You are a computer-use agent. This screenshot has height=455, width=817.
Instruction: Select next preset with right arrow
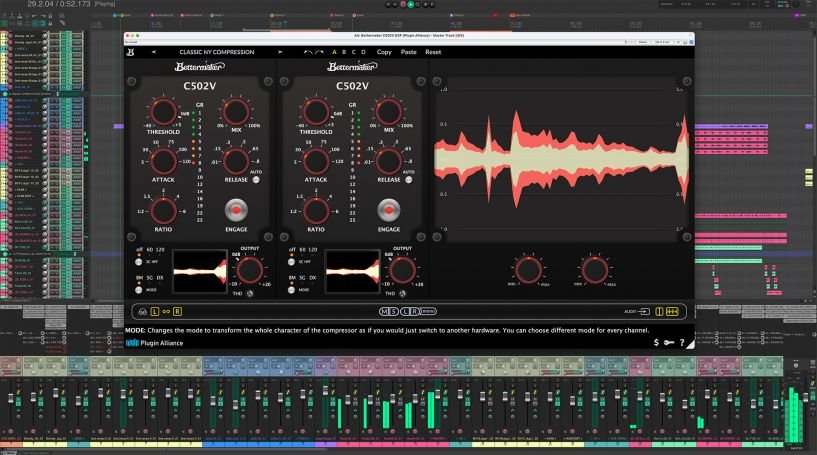(x=281, y=52)
